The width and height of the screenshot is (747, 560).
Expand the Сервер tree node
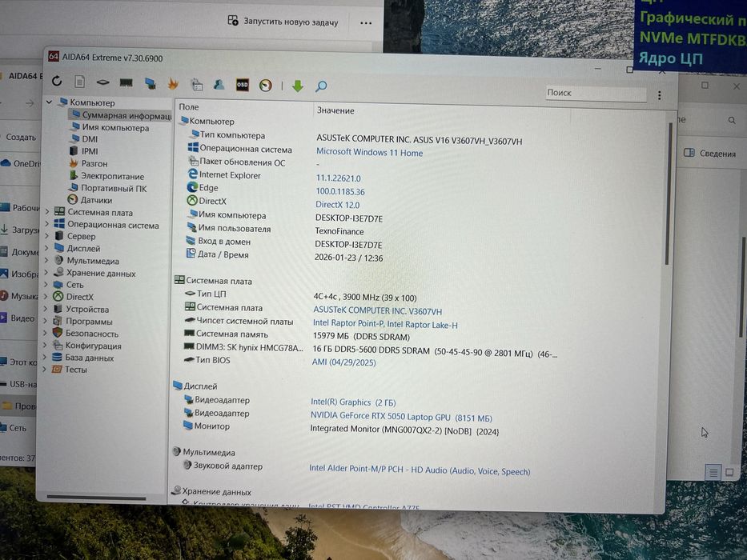(46, 235)
